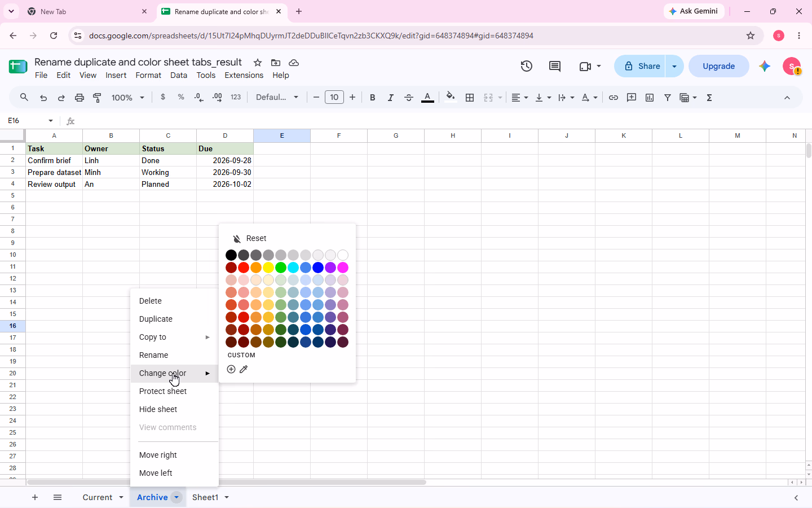Pick a color with the eyedropper
The image size is (812, 508).
tap(244, 369)
